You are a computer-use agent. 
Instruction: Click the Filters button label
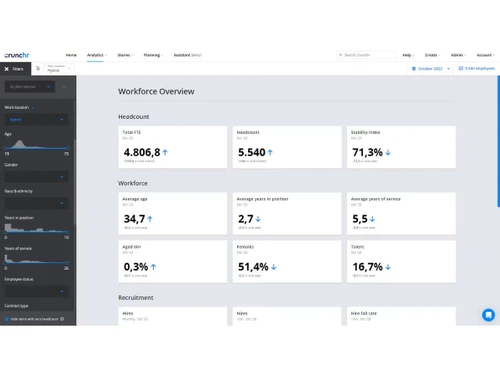coord(18,69)
